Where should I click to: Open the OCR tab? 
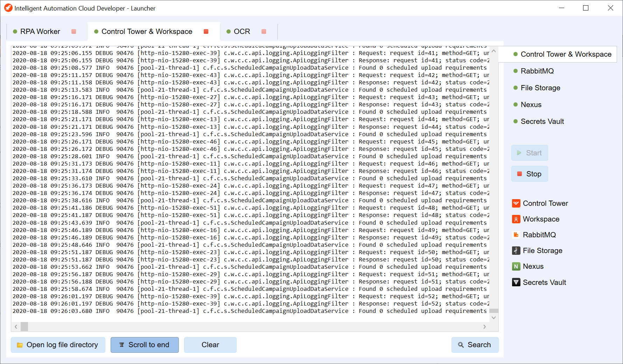tap(242, 31)
